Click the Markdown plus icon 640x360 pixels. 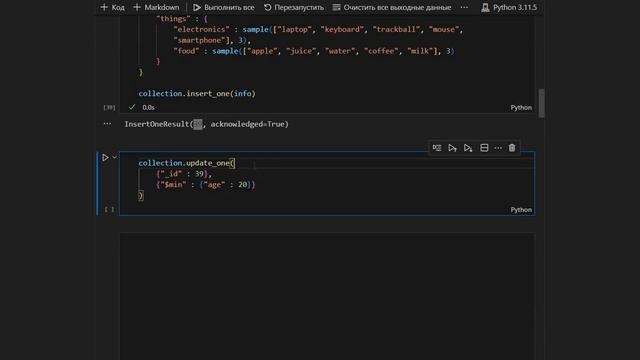(137, 7)
